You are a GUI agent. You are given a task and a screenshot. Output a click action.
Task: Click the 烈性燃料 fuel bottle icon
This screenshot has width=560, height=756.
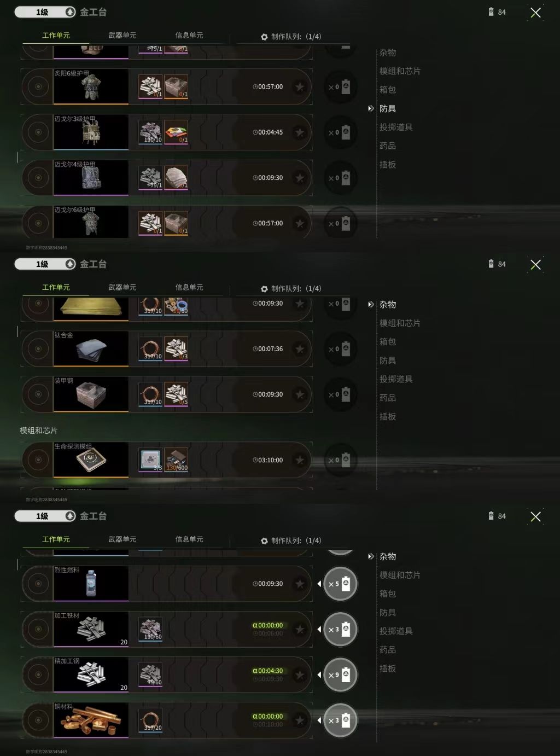(91, 584)
